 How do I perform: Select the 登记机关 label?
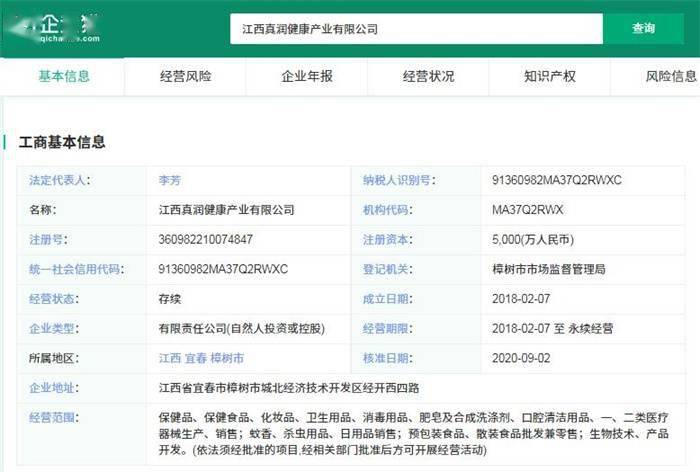pos(388,269)
